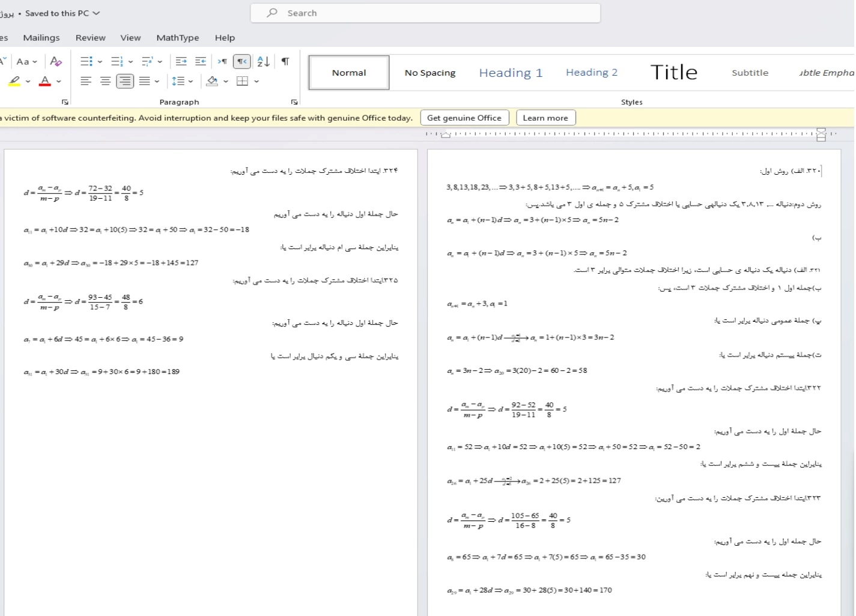Image resolution: width=856 pixels, height=616 pixels.
Task: Switch on left-to-right text direction
Action: tap(222, 62)
